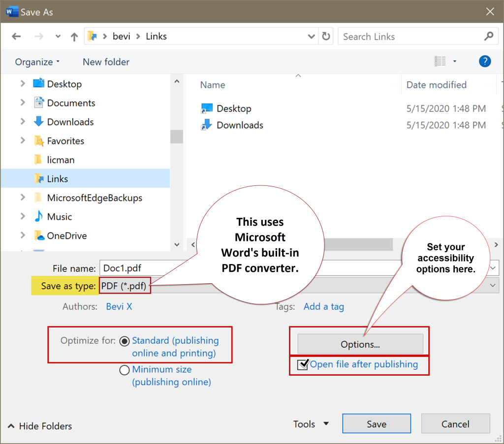The image size is (504, 444).
Task: Expand the Downloads tree node
Action: pos(23,121)
